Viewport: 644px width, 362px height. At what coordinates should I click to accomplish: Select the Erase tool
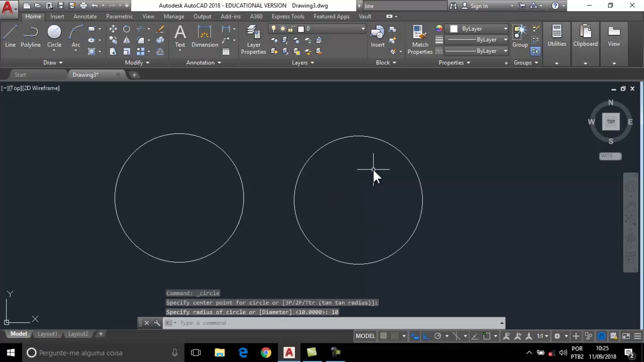(x=160, y=29)
